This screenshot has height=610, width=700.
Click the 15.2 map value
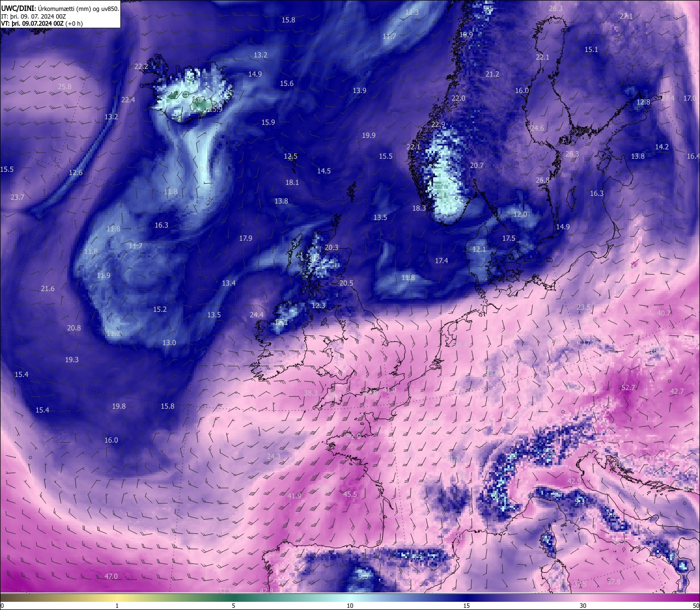coord(160,310)
